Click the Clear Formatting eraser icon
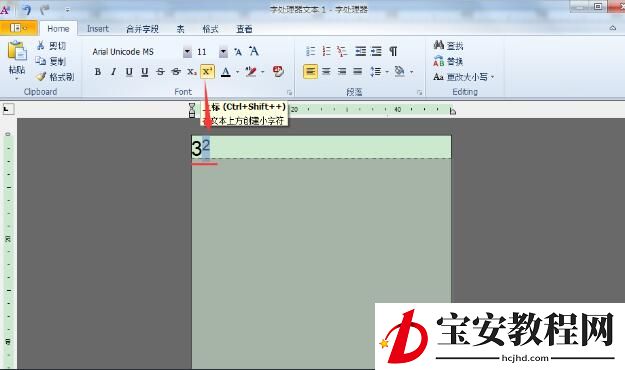 click(x=278, y=72)
